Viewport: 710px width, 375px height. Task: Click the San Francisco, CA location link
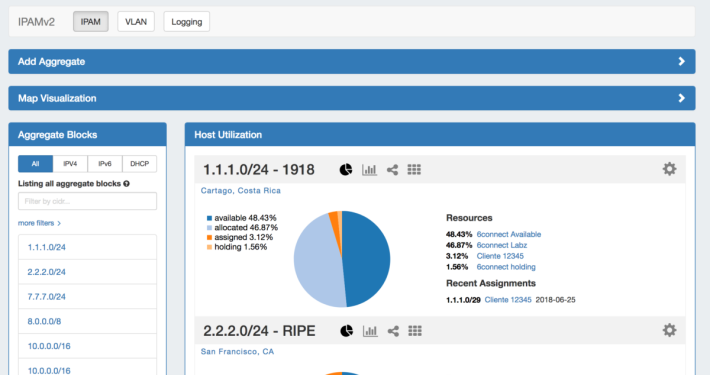[x=237, y=351]
